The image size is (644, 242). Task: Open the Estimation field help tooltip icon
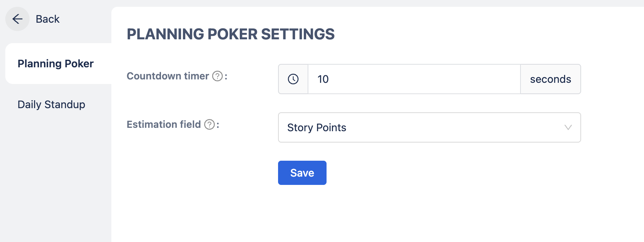pos(209,124)
